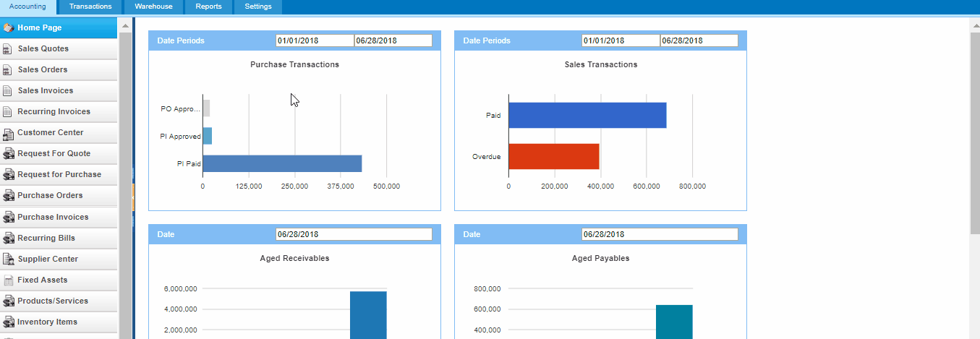The width and height of the screenshot is (980, 339).
Task: Open Recurring Bills
Action: 59,238
